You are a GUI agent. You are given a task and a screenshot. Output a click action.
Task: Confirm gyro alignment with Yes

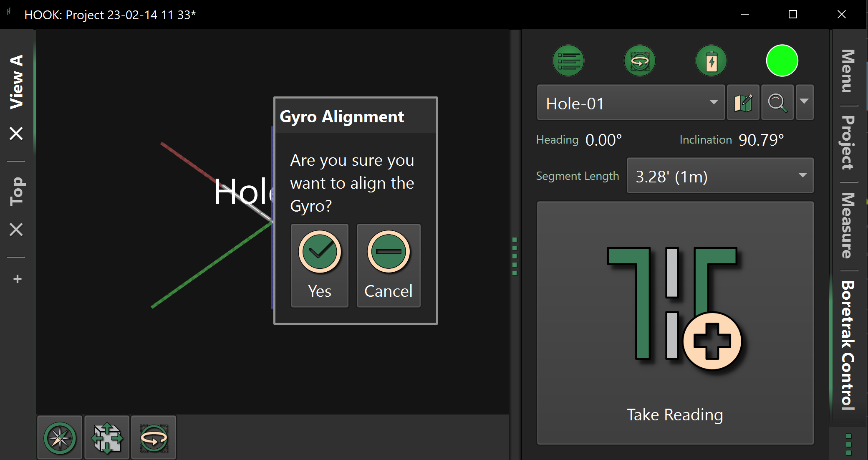pos(320,265)
